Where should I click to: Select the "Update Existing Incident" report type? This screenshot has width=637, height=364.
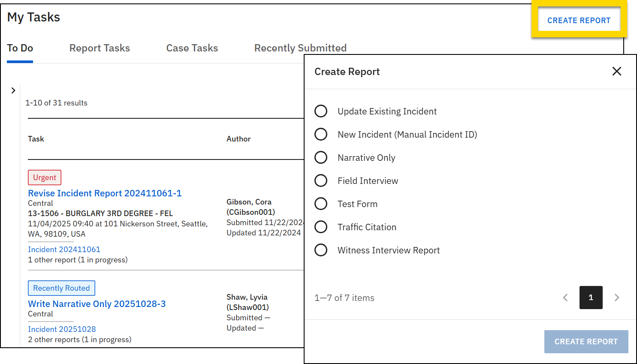pyautogui.click(x=321, y=111)
